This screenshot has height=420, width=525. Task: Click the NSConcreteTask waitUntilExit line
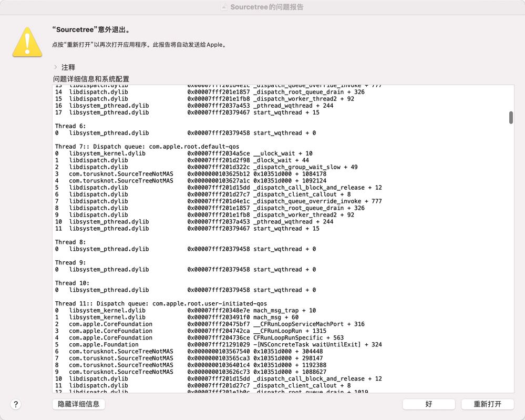coord(219,344)
